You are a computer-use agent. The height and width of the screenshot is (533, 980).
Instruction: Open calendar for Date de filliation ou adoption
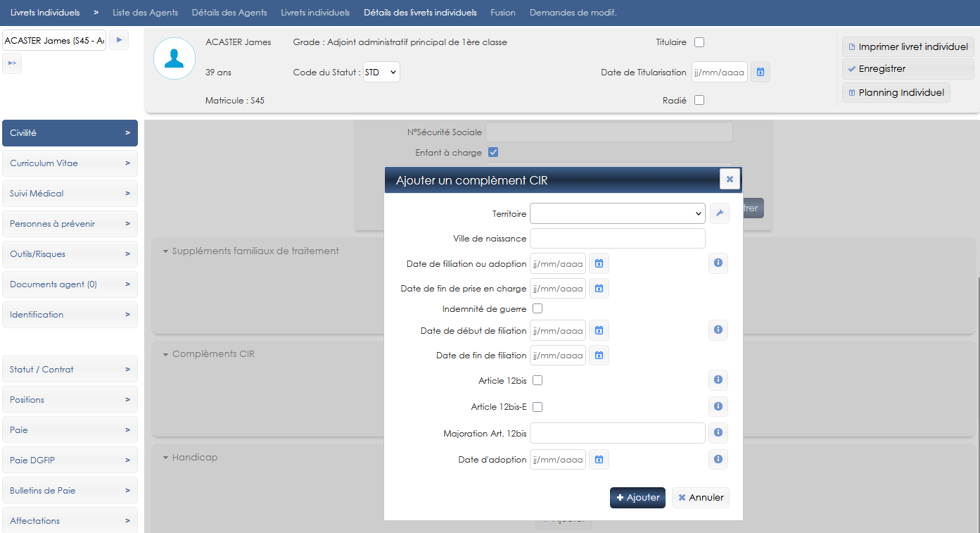(x=599, y=263)
